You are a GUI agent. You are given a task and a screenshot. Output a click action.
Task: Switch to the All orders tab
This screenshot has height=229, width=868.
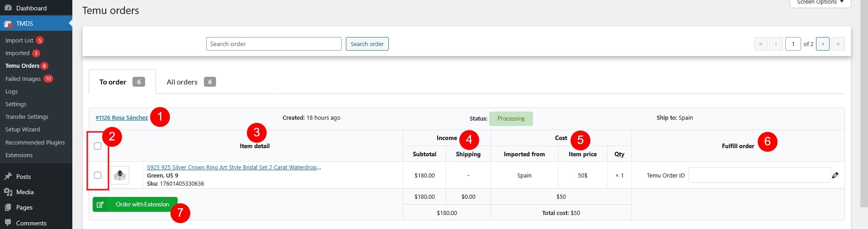pyautogui.click(x=191, y=82)
